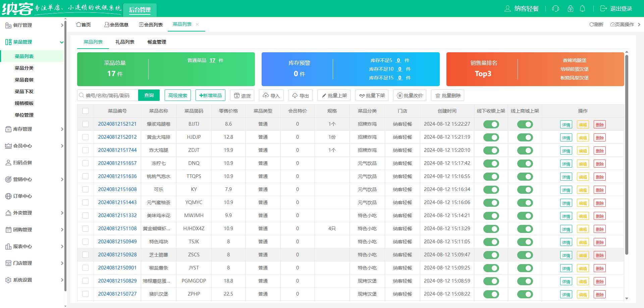Click the lock screen icon in header
The height and width of the screenshot is (308, 644).
(570, 9)
